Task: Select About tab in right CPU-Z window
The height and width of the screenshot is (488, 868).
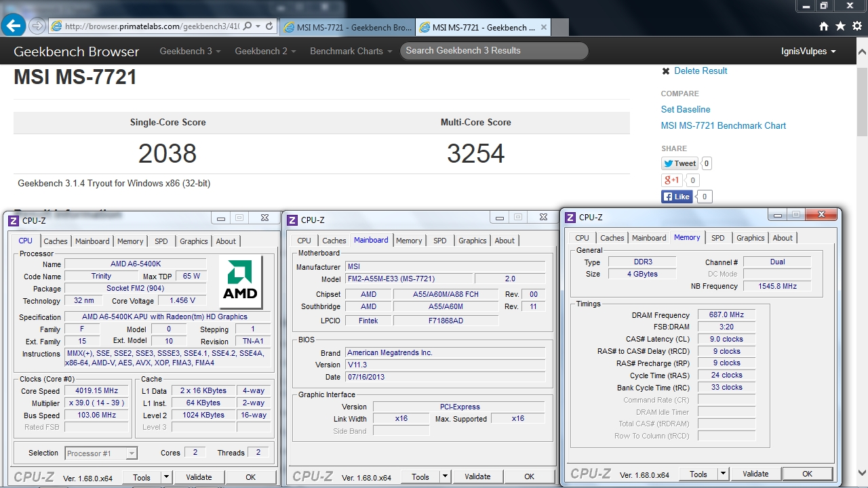Action: point(783,238)
